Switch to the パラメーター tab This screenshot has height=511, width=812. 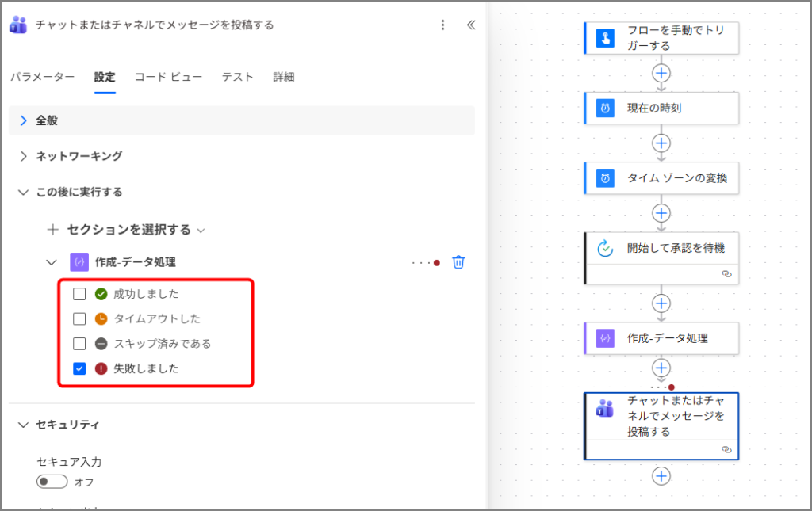click(42, 77)
